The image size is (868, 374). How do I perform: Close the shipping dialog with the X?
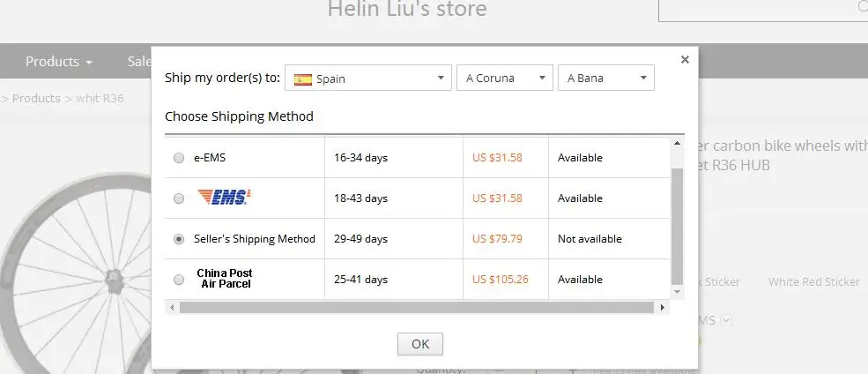(685, 60)
